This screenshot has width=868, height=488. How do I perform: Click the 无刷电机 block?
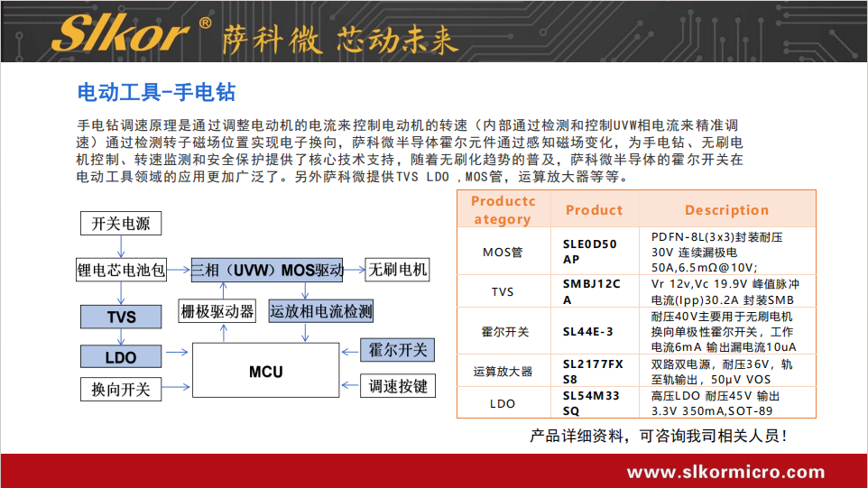398,270
